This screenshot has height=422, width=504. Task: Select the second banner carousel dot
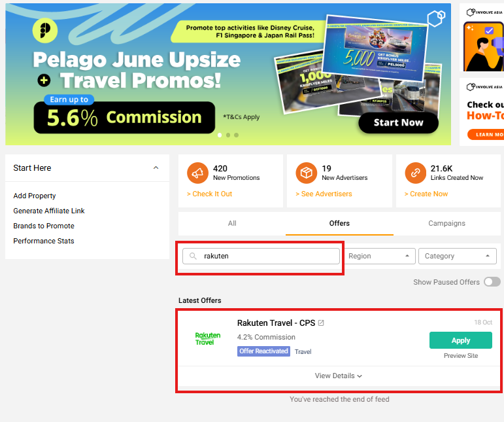click(x=228, y=135)
